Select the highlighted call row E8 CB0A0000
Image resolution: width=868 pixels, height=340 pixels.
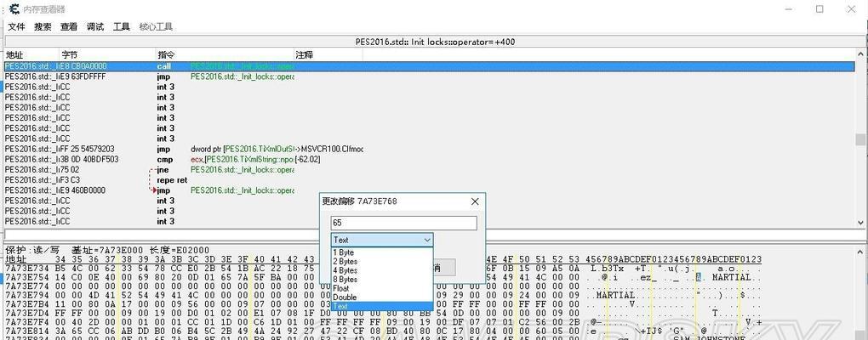(x=429, y=65)
